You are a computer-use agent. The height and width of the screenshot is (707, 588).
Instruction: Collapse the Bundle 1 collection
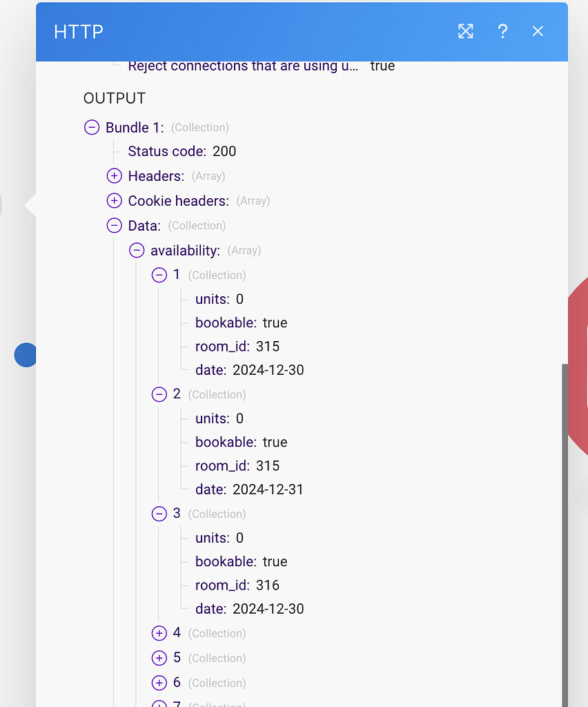pos(91,127)
